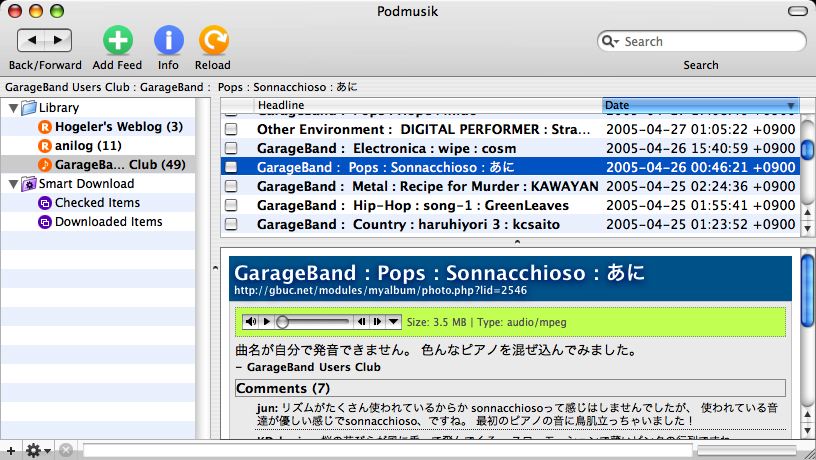Sort the list by the Date column header

coord(700,105)
